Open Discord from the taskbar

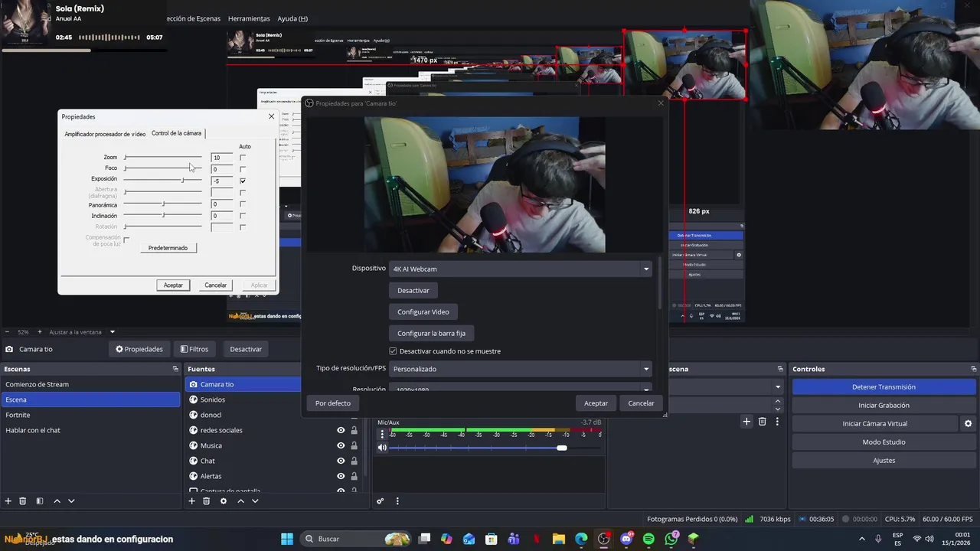coord(627,539)
